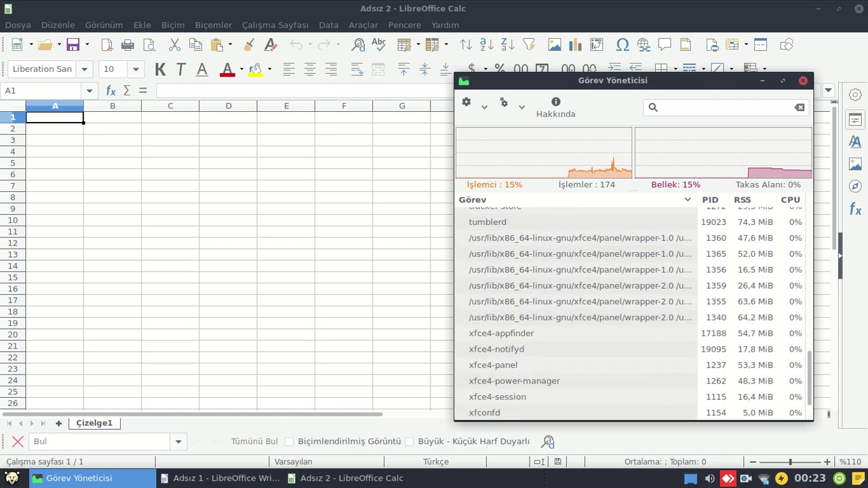Click the Cut scissors icon
868x488 pixels.
(x=174, y=45)
